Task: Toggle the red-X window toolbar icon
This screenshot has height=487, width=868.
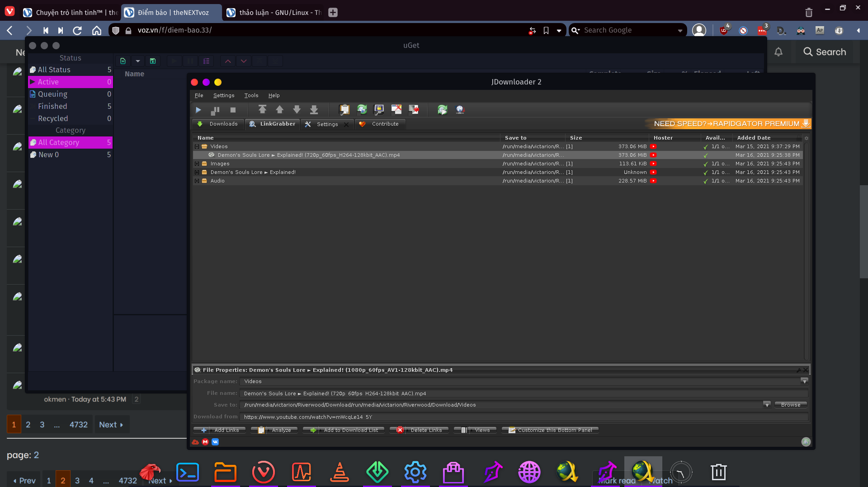Action: click(x=396, y=109)
